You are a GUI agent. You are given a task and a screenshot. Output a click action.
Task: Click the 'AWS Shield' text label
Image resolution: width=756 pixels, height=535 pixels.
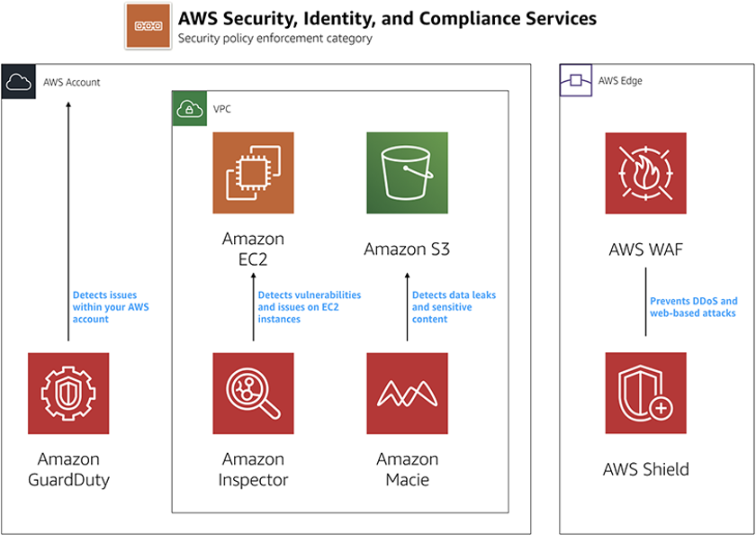coord(645,469)
